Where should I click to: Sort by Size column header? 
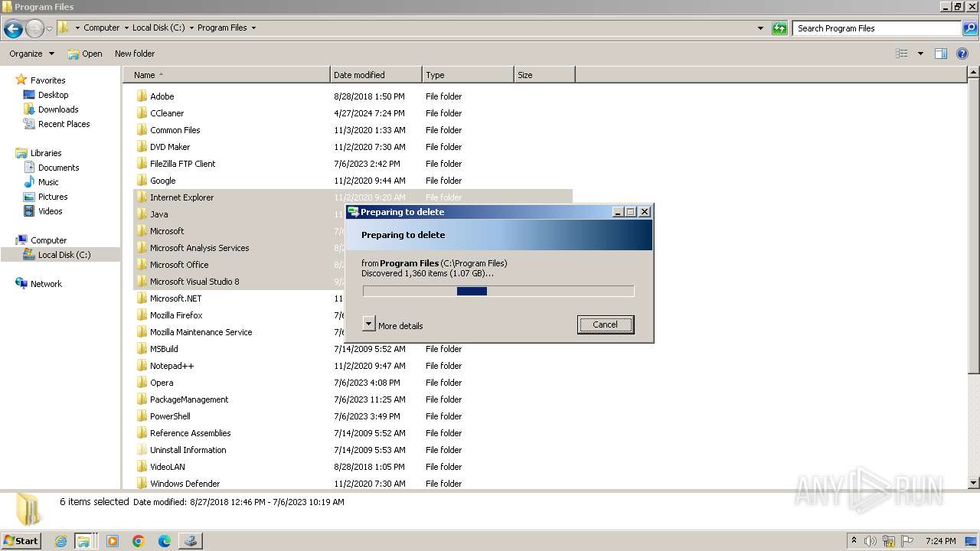tap(544, 75)
